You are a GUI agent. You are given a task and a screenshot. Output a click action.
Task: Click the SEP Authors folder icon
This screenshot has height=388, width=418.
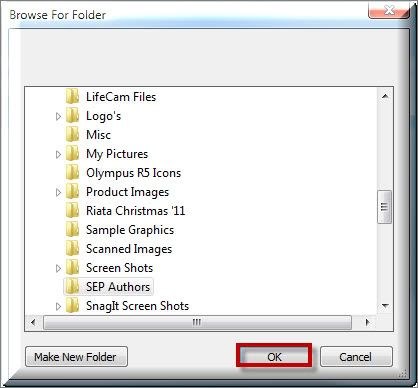pos(72,287)
